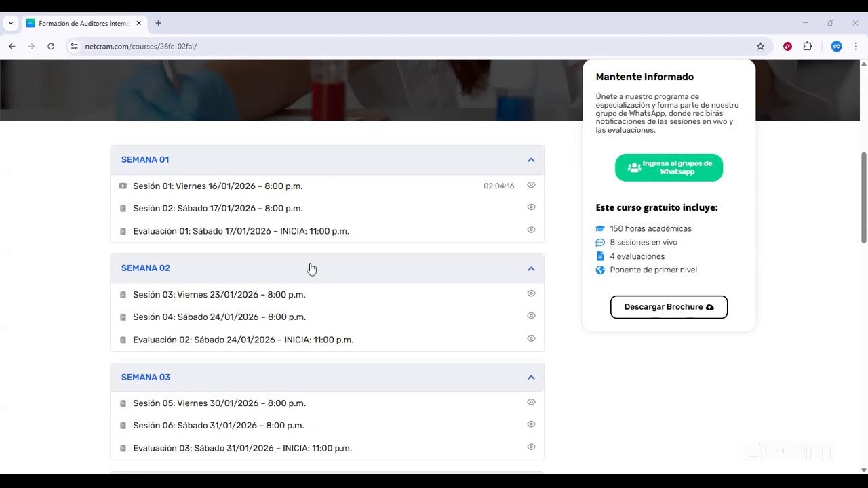The height and width of the screenshot is (488, 868).
Task: Collapse SEMANA 01 with its chevron
Action: (531, 160)
